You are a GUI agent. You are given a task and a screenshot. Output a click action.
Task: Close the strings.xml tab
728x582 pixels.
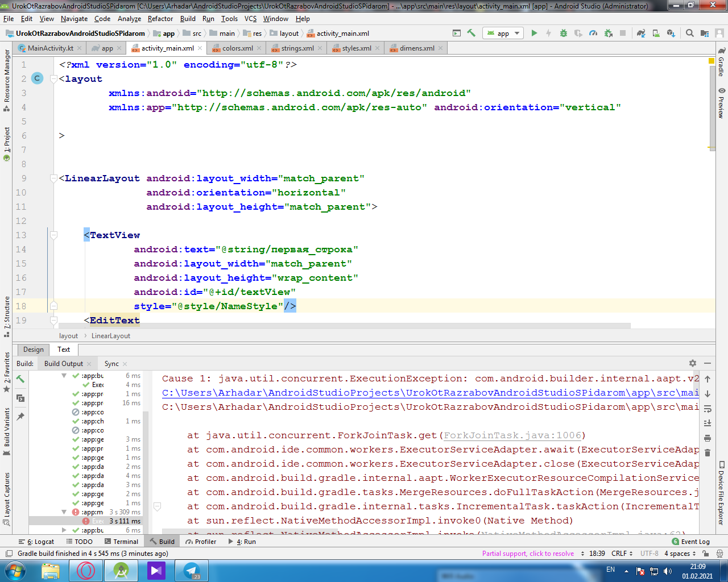point(320,48)
